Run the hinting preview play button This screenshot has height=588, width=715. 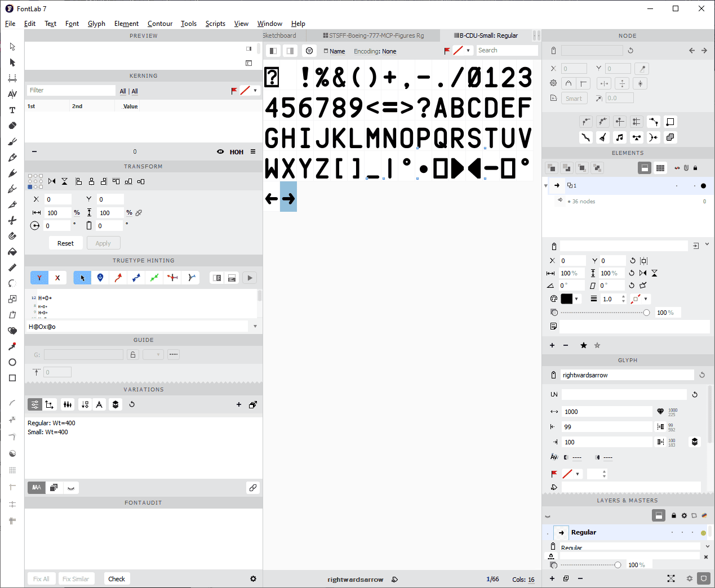(249, 278)
